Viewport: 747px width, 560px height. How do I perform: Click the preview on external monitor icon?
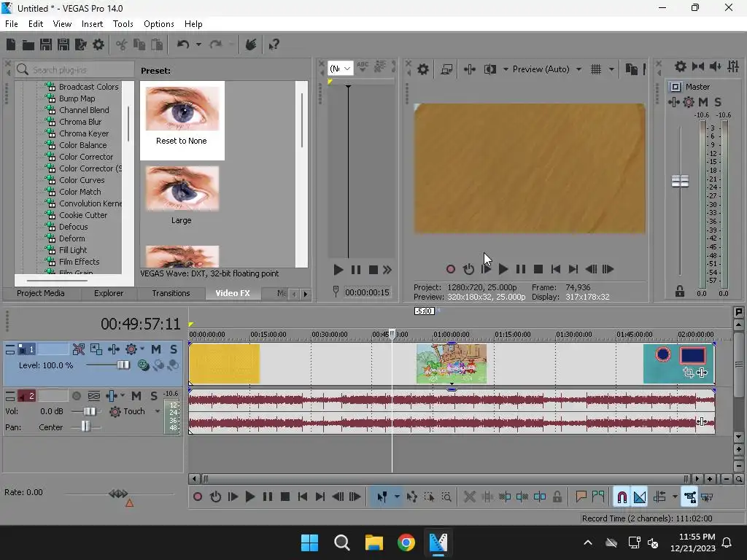pos(446,69)
